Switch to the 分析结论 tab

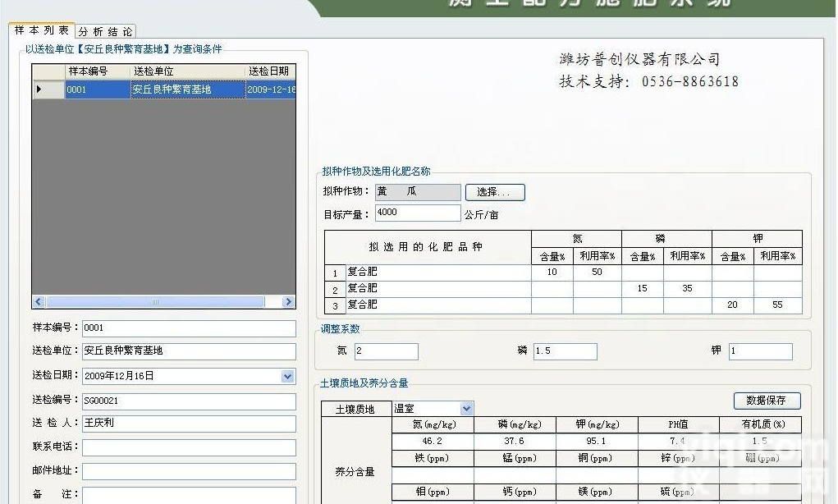(106, 31)
